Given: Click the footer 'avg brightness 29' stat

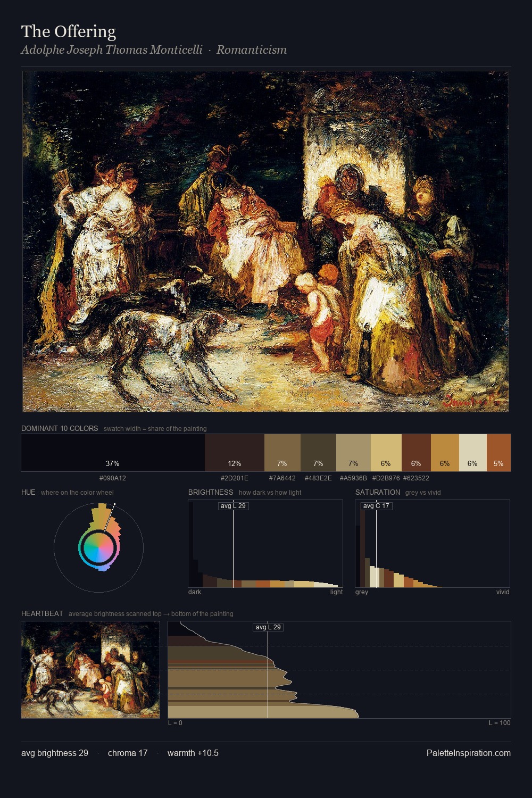Looking at the screenshot, I should [x=55, y=753].
